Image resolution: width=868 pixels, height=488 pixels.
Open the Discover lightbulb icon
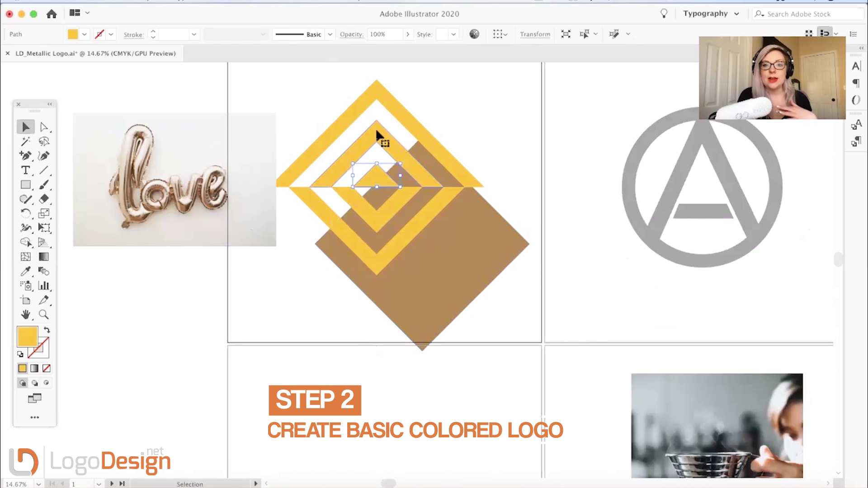(664, 14)
